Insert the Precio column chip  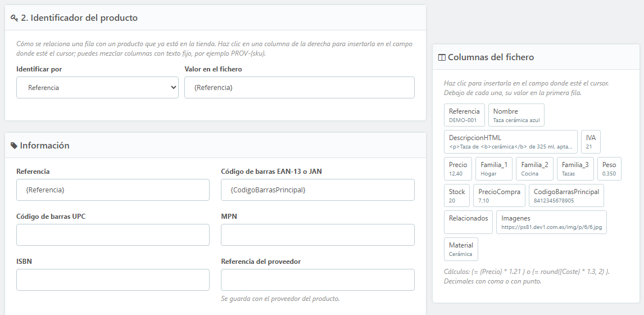point(458,169)
